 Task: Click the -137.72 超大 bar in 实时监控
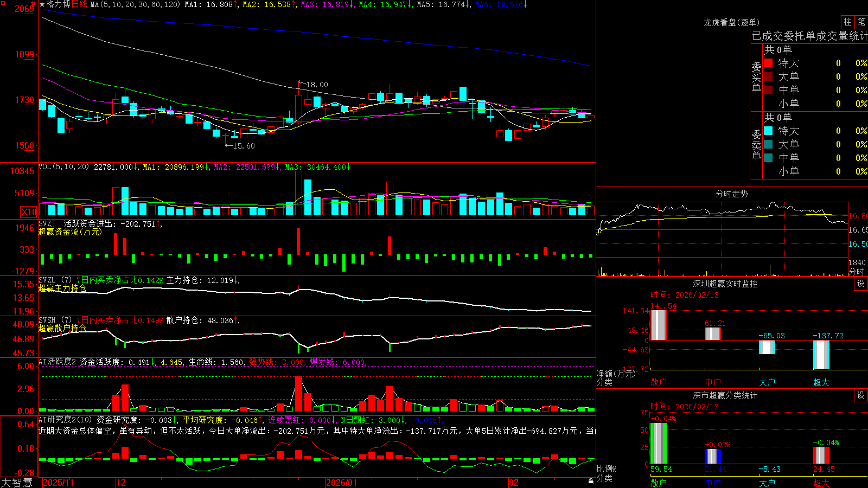coord(821,355)
